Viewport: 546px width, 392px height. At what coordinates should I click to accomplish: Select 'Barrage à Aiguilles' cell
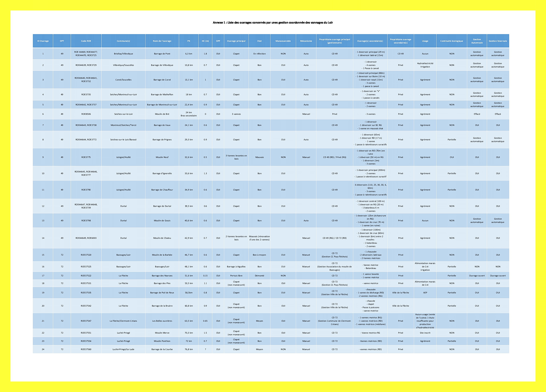click(x=236, y=267)
